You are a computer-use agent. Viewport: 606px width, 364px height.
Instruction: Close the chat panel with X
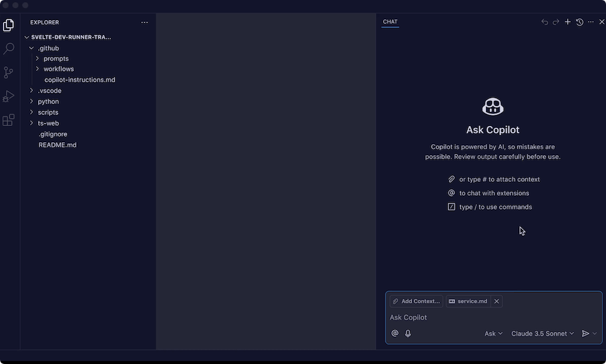pos(602,22)
